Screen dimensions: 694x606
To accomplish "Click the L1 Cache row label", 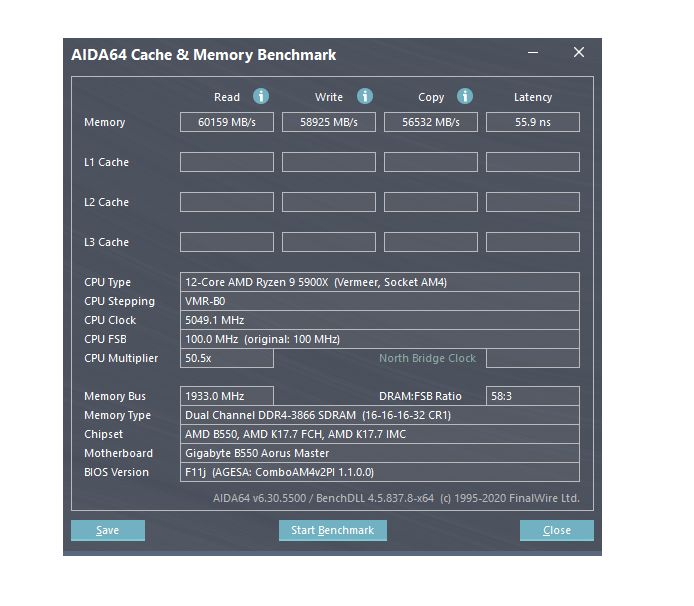I will (x=106, y=162).
